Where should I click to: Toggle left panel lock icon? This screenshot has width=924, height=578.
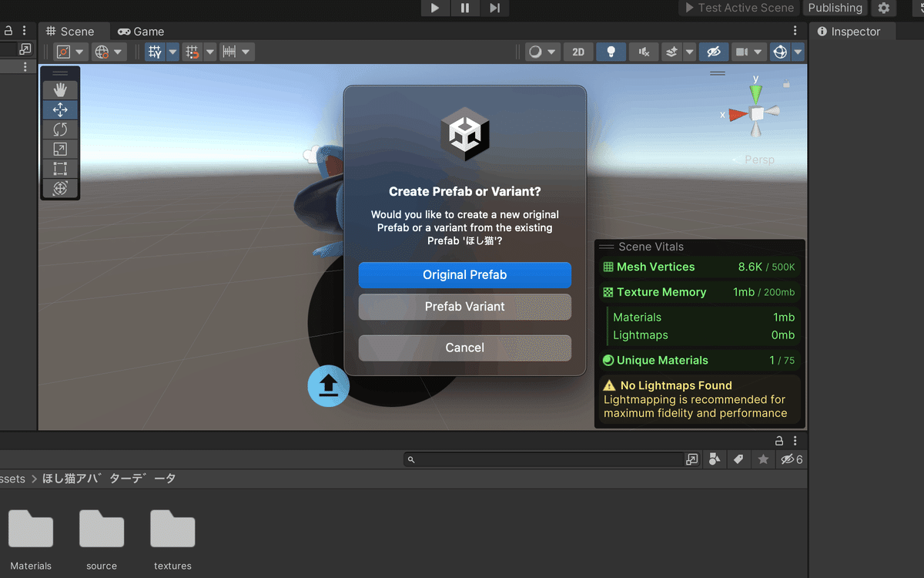click(8, 32)
